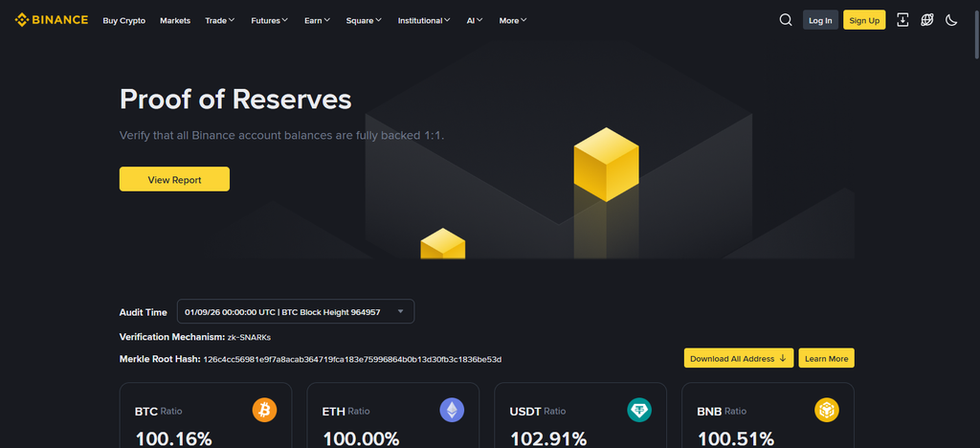Click the BNB ratio 100.51% value
Image resolution: width=980 pixels, height=448 pixels.
(736, 439)
